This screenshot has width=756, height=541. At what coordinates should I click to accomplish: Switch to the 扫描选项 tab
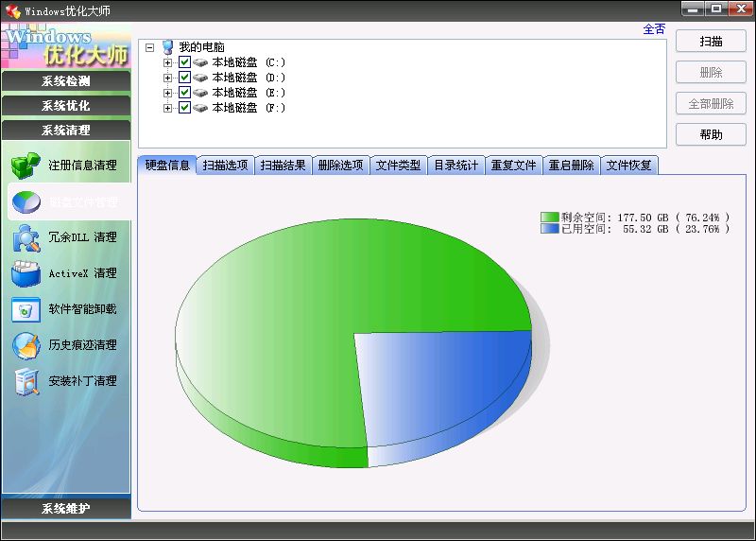pyautogui.click(x=225, y=166)
